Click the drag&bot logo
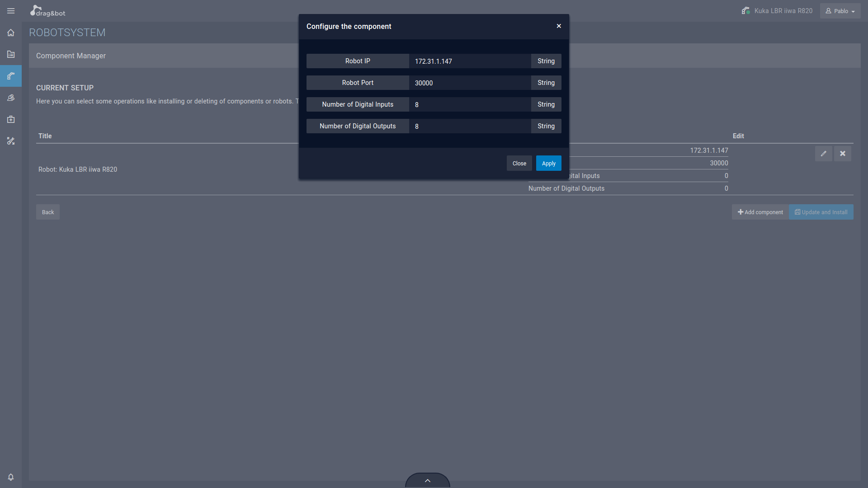 [x=47, y=11]
